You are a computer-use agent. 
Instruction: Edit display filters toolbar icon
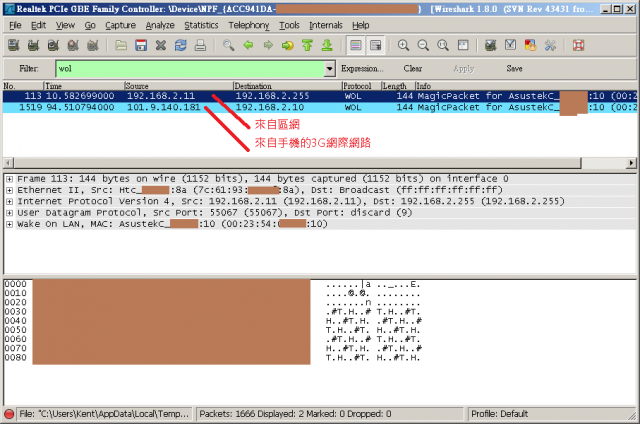(x=510, y=45)
